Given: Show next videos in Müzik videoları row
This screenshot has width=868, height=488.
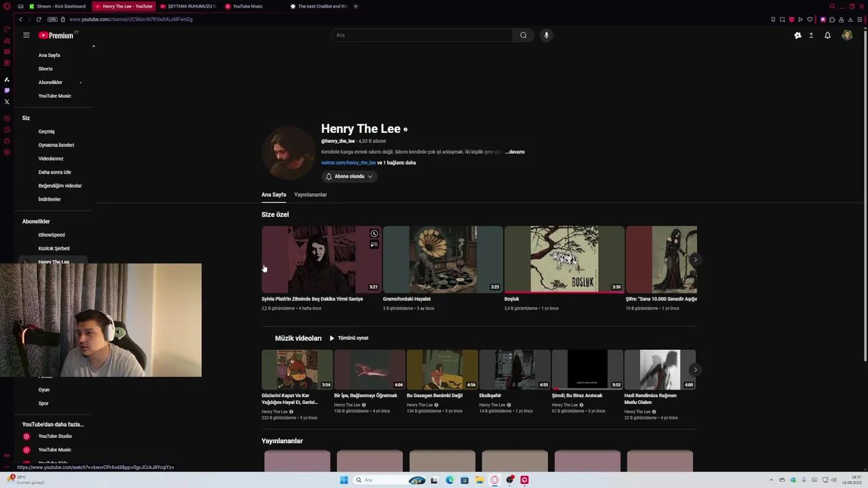Looking at the screenshot, I should click(695, 370).
